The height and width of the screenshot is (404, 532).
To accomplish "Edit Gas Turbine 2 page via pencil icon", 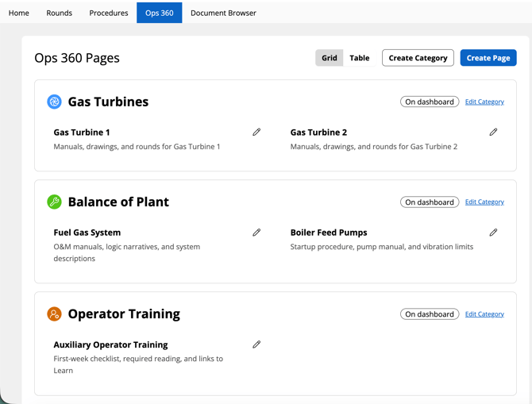I will click(x=493, y=132).
